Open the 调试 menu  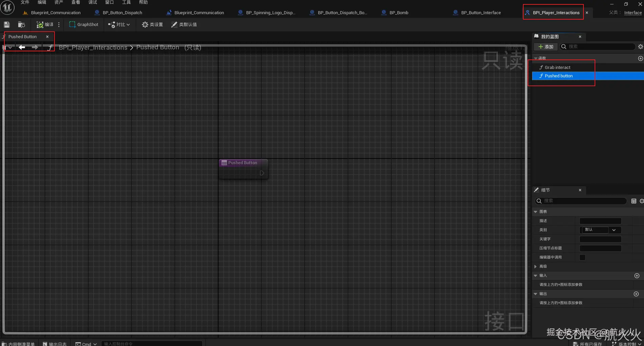click(93, 2)
